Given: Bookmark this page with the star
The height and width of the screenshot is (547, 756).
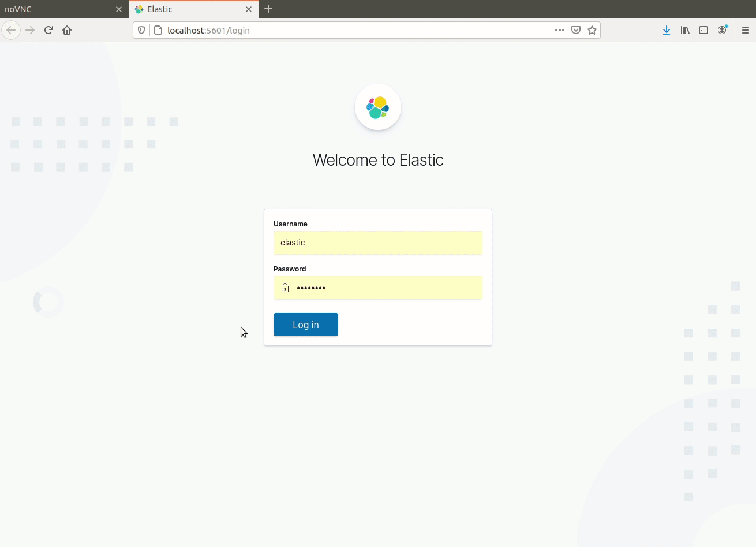Looking at the screenshot, I should [592, 30].
